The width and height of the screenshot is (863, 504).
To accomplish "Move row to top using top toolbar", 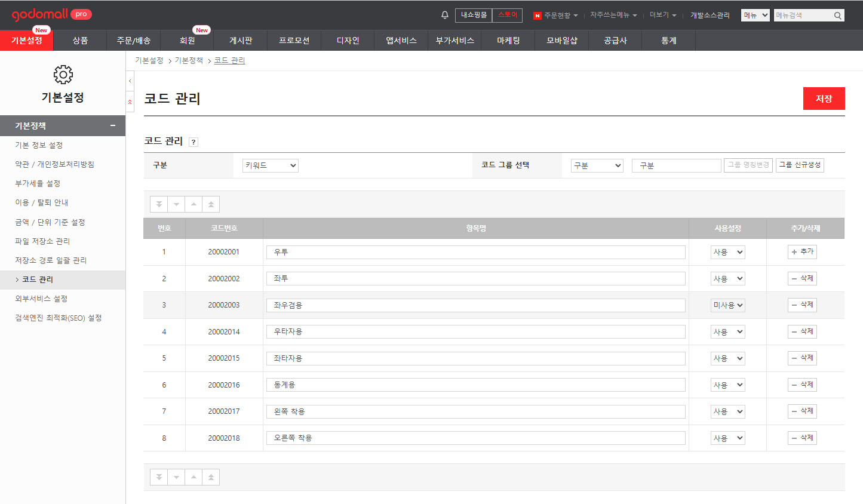I will (x=211, y=204).
